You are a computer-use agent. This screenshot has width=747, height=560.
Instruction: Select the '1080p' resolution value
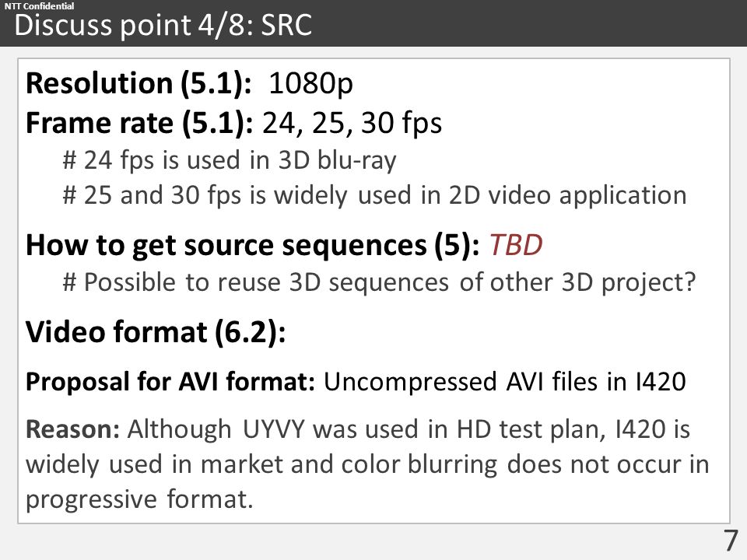(310, 83)
